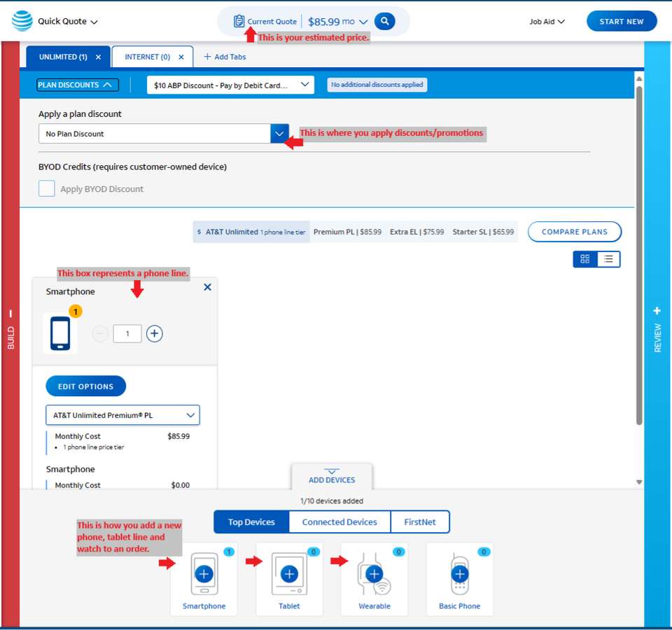Add a Smartphone device
The image size is (672, 630).
204,574
